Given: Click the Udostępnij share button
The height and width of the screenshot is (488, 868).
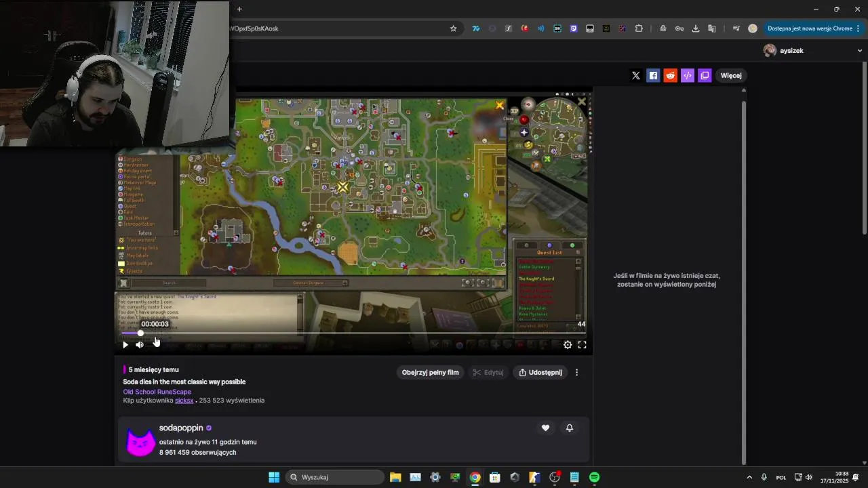Looking at the screenshot, I should pyautogui.click(x=540, y=373).
